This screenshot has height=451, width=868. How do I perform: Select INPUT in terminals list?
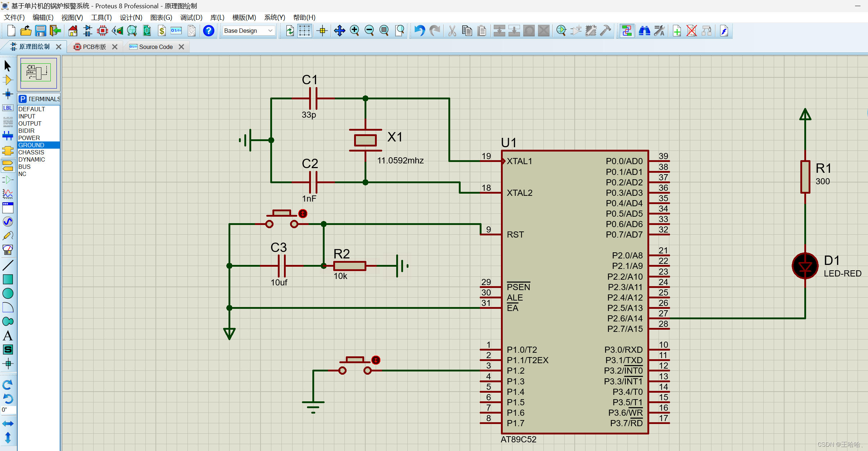(x=39, y=116)
